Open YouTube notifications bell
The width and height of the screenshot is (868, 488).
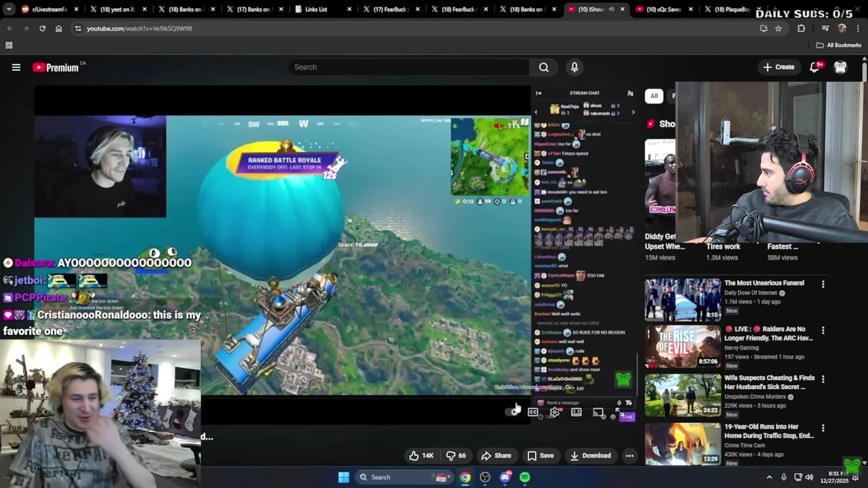tap(815, 67)
